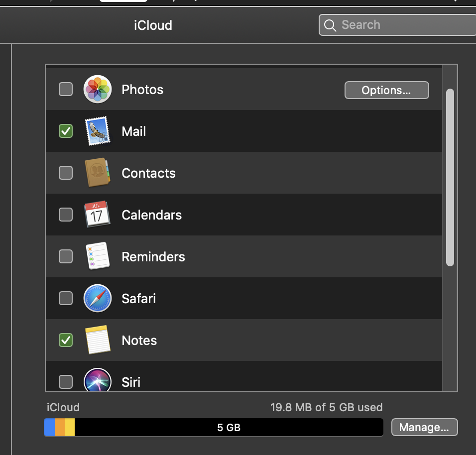The image size is (476, 455).
Task: Tick the Calendars checkbox
Action: (x=66, y=215)
